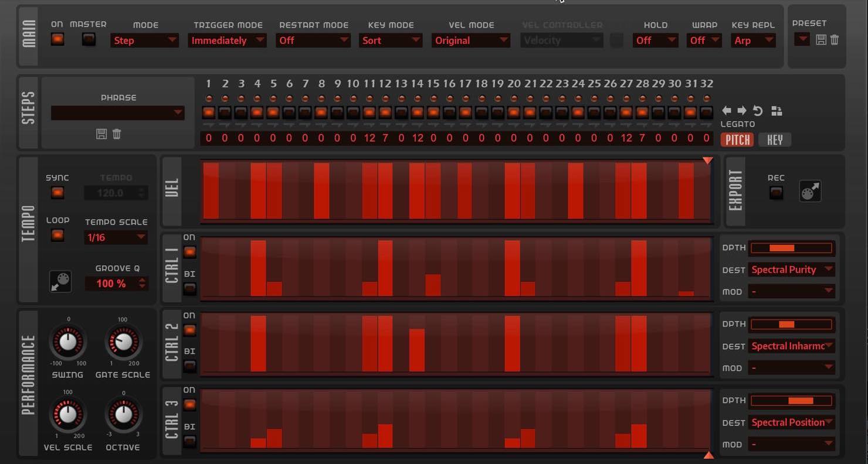This screenshot has height=464, width=868.
Task: Toggle CTRL 2 BI bipolar button
Action: coord(189,366)
